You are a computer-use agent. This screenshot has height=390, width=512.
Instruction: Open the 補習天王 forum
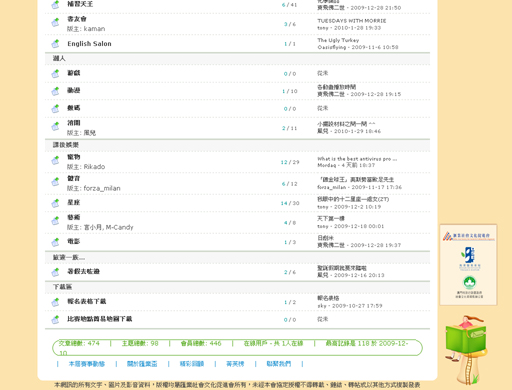click(x=80, y=4)
